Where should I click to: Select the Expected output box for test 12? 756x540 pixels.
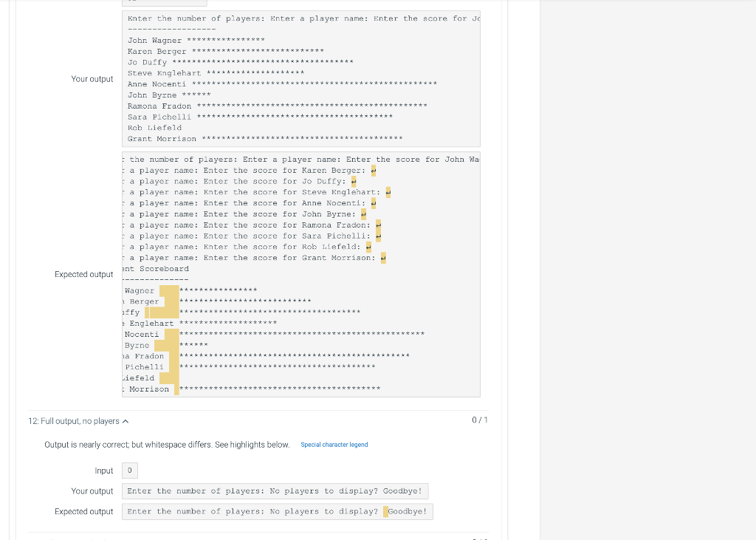(277, 511)
